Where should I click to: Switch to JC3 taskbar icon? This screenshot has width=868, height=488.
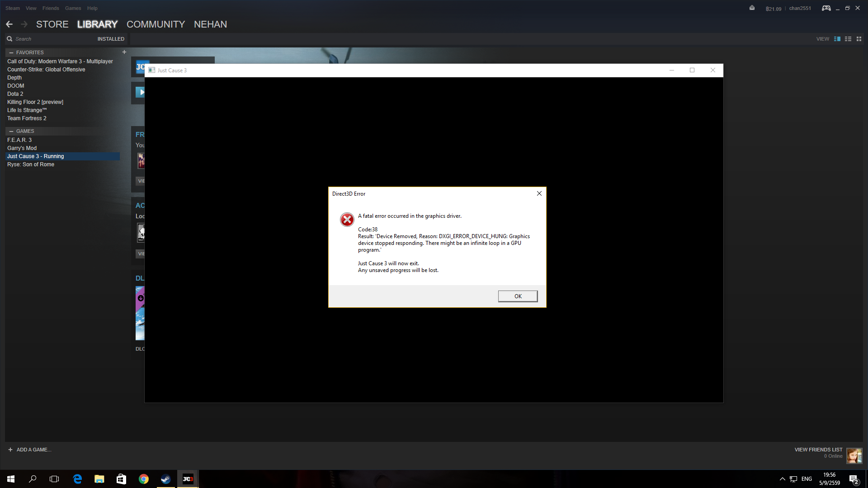pyautogui.click(x=188, y=479)
